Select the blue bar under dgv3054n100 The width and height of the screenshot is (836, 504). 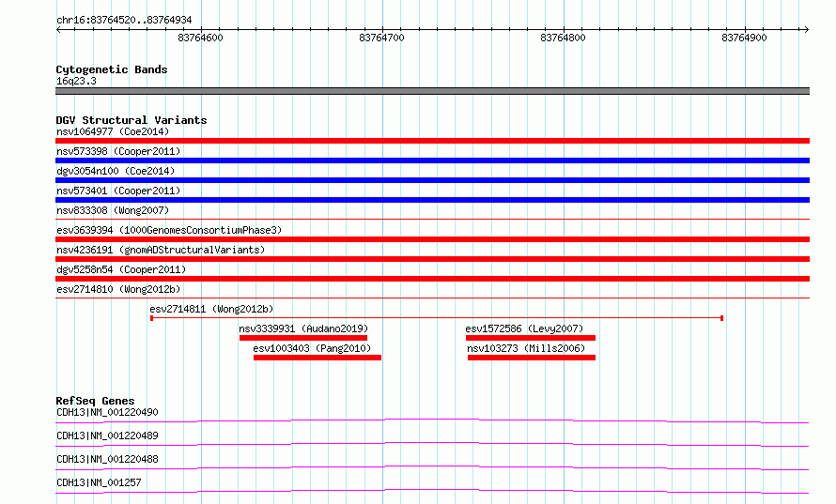tap(432, 180)
